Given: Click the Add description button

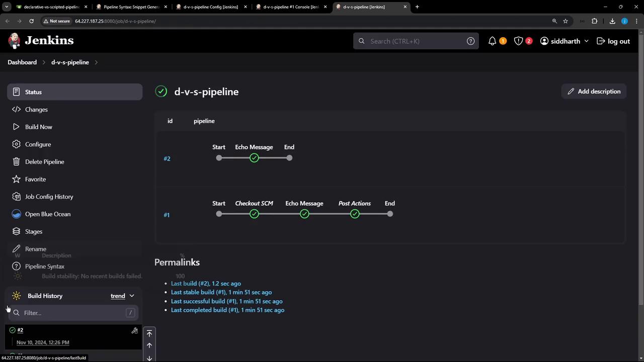Looking at the screenshot, I should [x=594, y=92].
